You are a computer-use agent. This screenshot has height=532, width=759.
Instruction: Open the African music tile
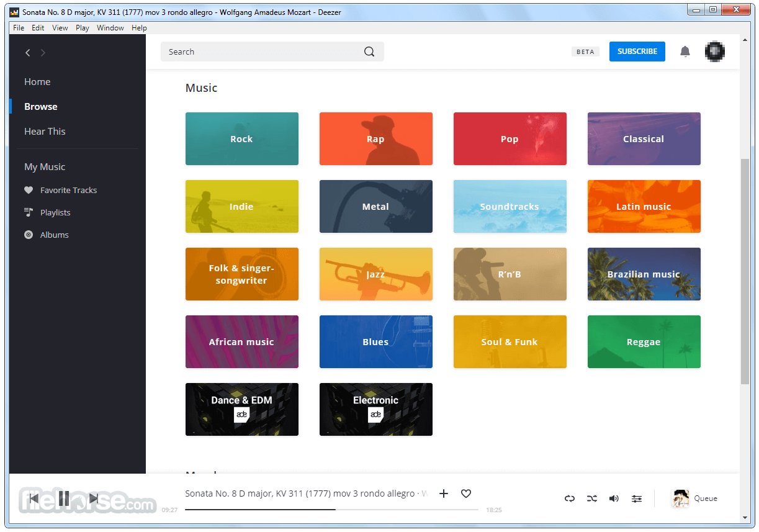(242, 341)
